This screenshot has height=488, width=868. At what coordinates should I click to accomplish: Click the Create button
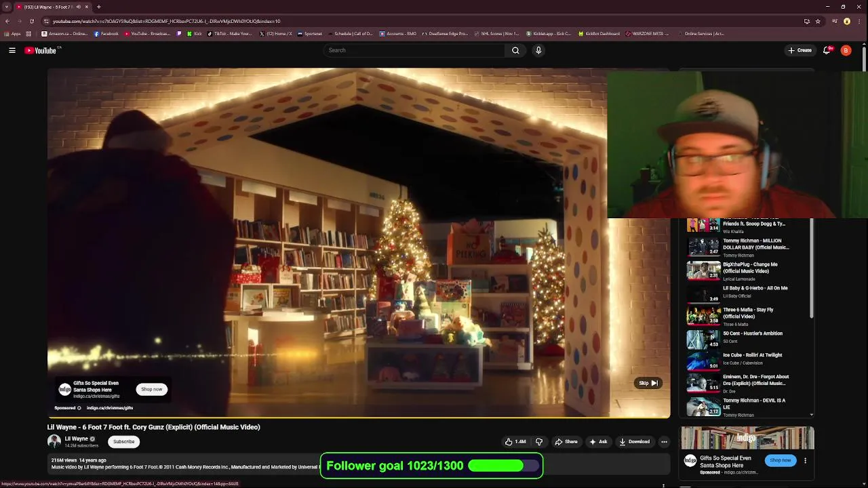(800, 50)
